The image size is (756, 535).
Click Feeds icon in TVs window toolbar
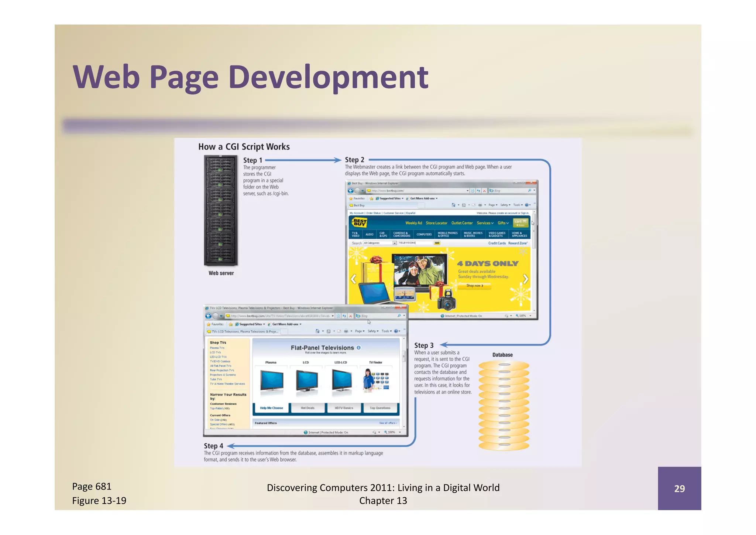coord(329,331)
